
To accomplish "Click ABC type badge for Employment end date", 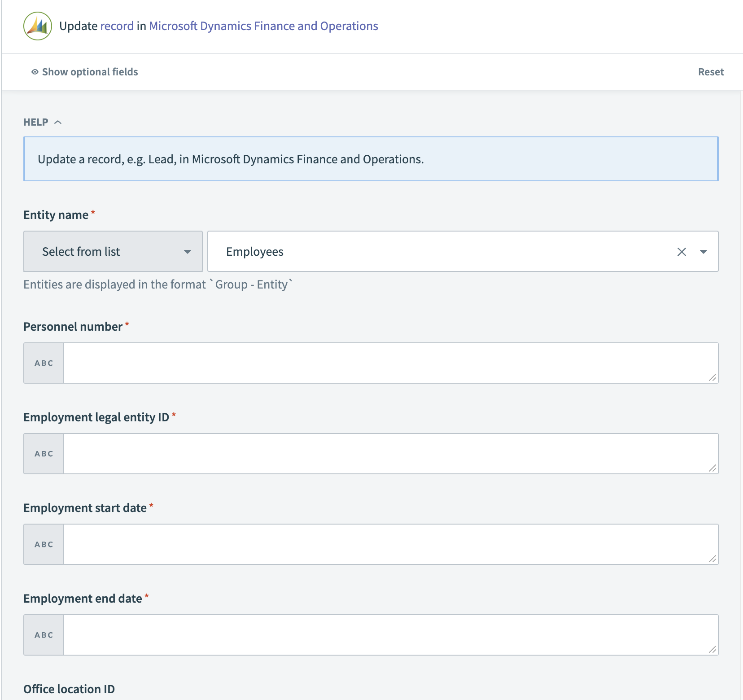I will click(44, 635).
